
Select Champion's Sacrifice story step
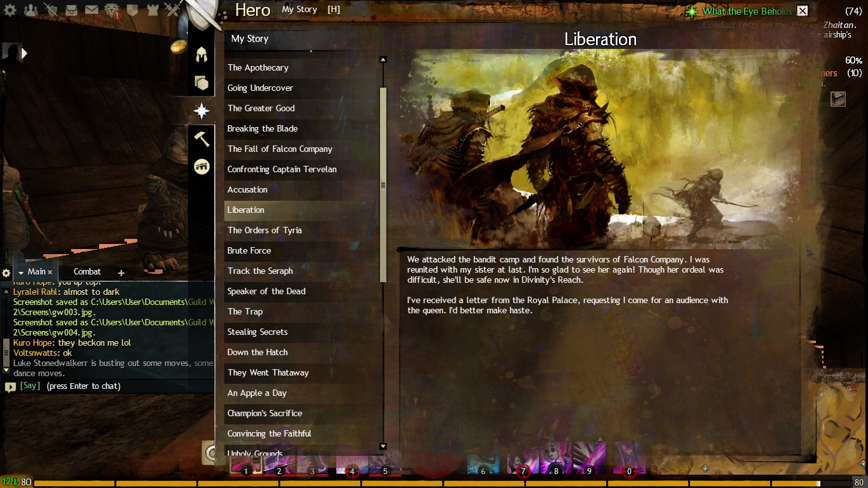pos(301,414)
